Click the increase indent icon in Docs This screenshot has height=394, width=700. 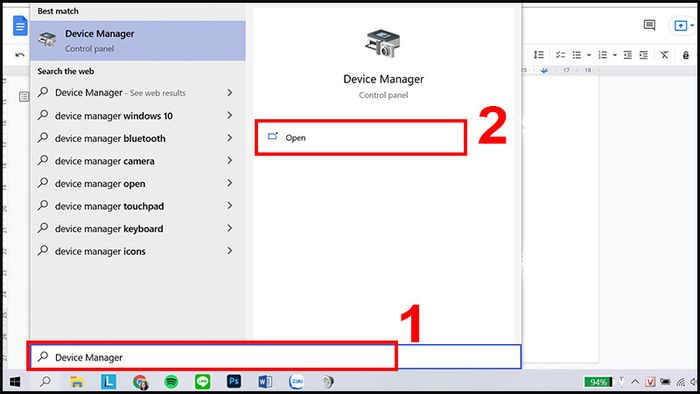point(643,55)
